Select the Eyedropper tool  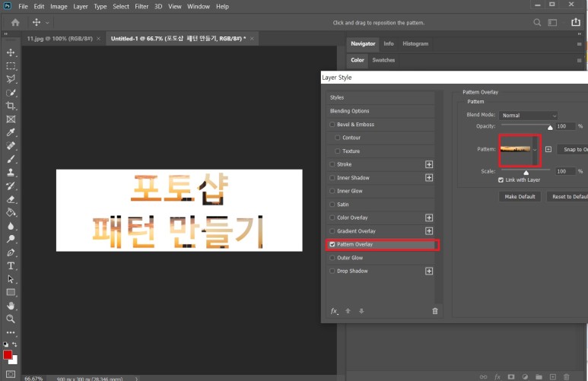pyautogui.click(x=11, y=132)
